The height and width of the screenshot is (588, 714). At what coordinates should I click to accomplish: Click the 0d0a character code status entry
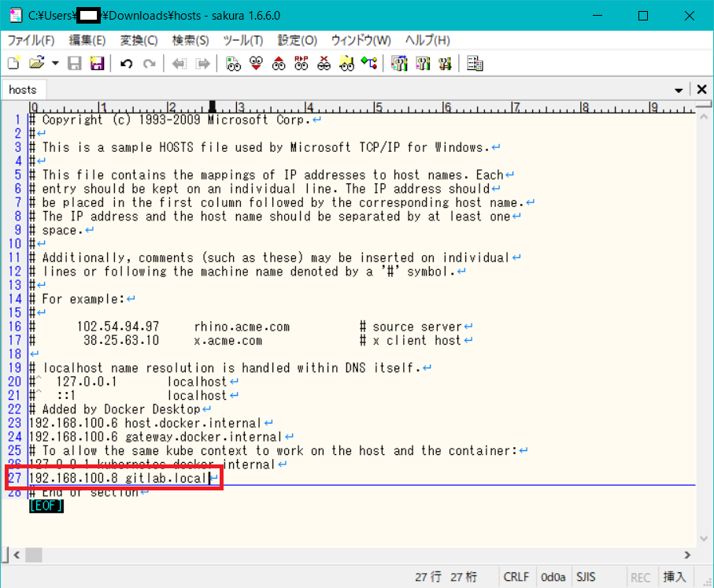pos(553,577)
